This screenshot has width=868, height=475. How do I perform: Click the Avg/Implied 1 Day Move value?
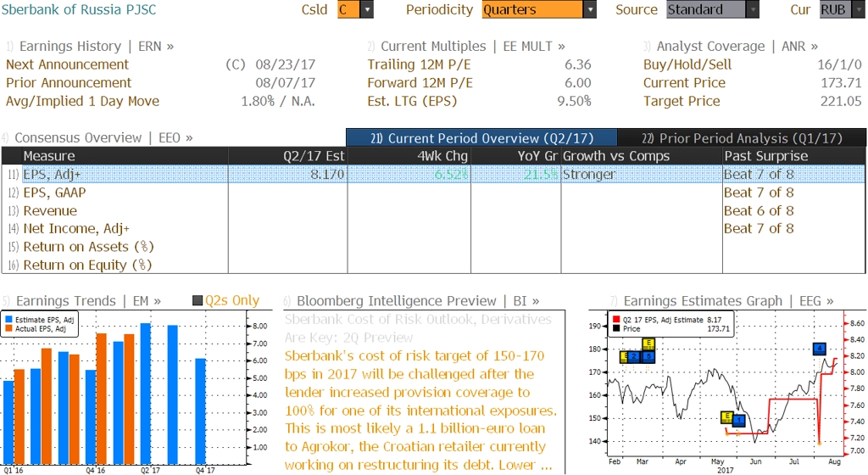[x=278, y=101]
